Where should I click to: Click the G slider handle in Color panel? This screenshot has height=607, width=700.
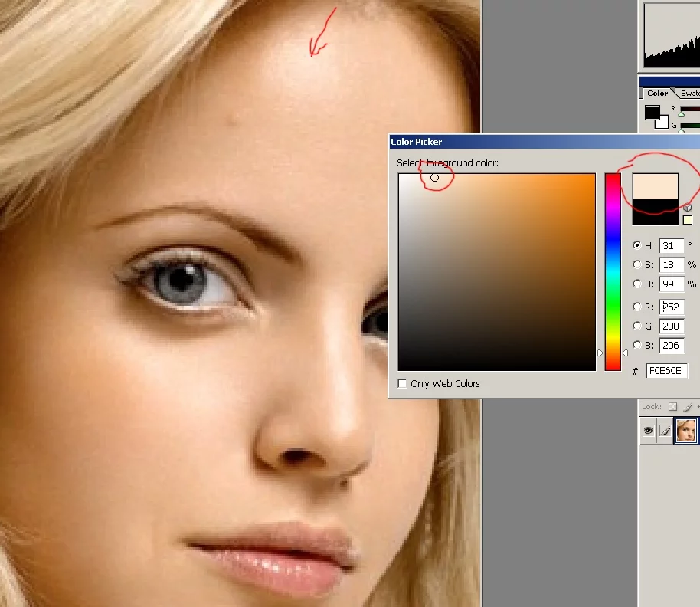682,131
